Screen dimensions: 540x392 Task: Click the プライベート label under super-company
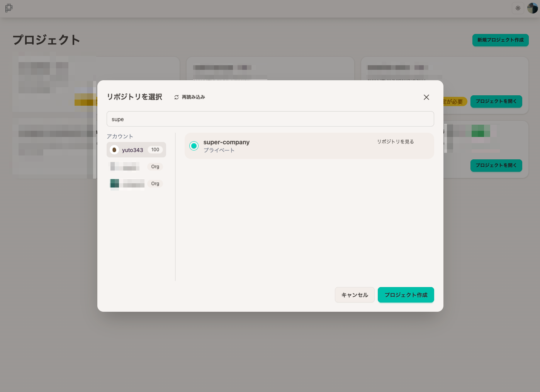219,150
